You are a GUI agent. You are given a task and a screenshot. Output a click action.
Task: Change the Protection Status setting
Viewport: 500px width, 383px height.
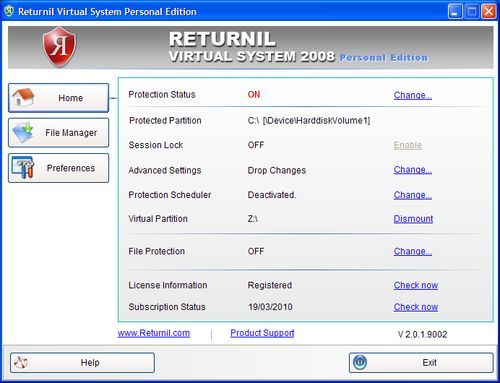click(x=413, y=95)
